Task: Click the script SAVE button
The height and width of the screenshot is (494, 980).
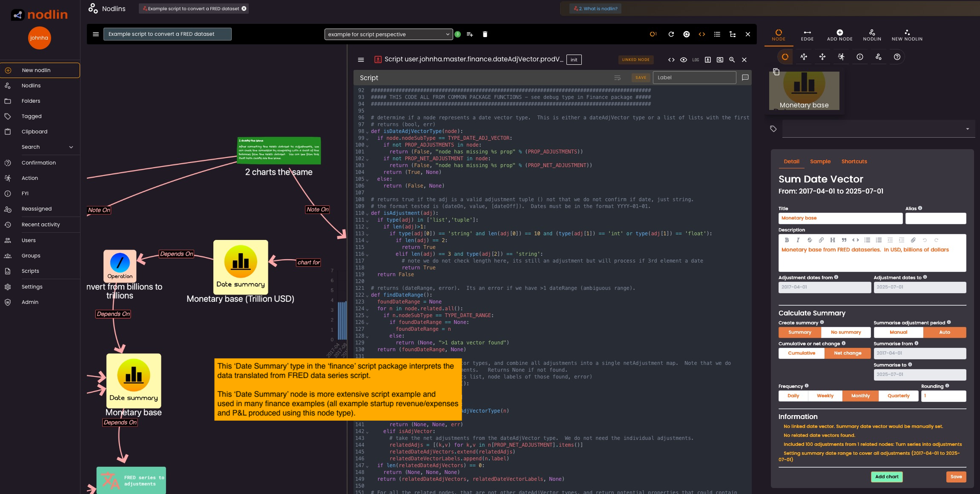Action: 641,78
